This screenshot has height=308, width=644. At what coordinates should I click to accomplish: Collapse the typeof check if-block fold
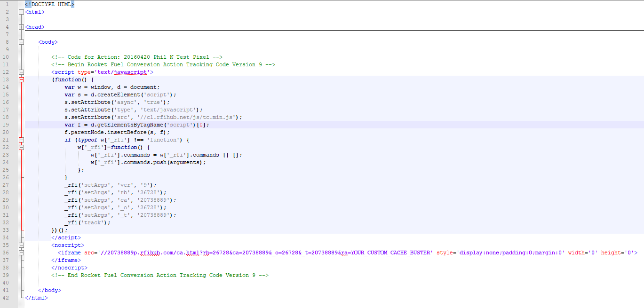(22, 140)
